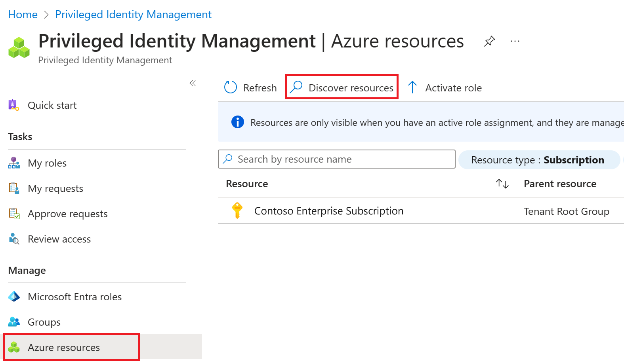Open My roles in sidebar
The width and height of the screenshot is (624, 364).
click(x=47, y=163)
